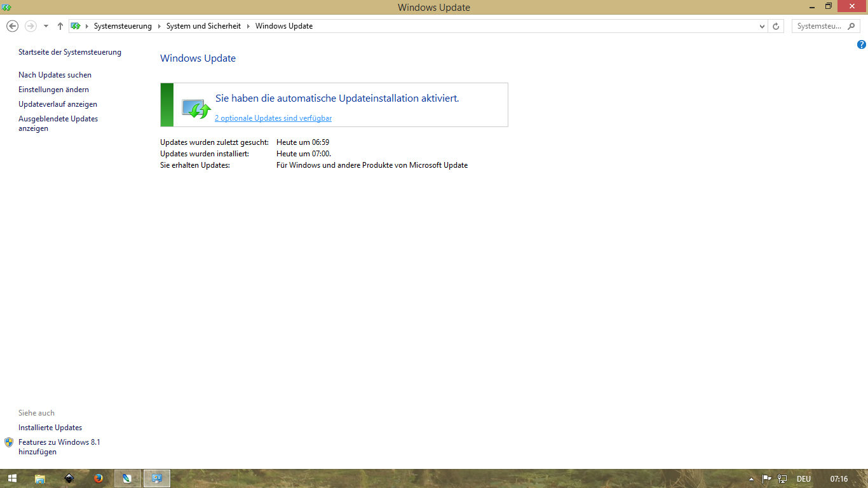Click label 'Updates wurden installiert:'
The image size is (868, 488).
[205, 154]
